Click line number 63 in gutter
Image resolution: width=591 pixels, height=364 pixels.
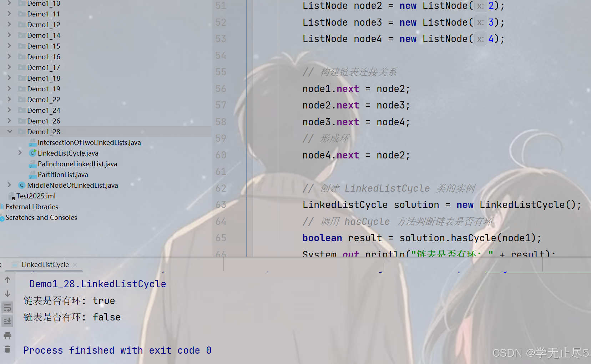tap(221, 204)
